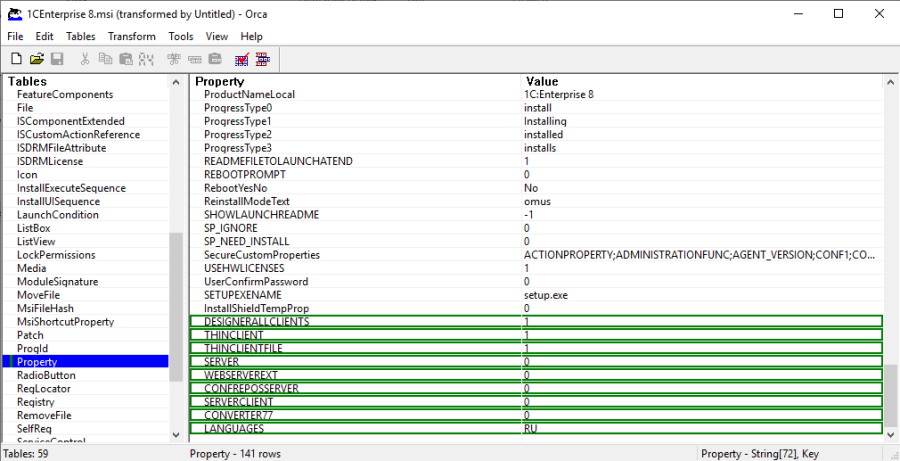Viewport: 900px width, 461px height.
Task: Open the View menu
Action: click(216, 36)
